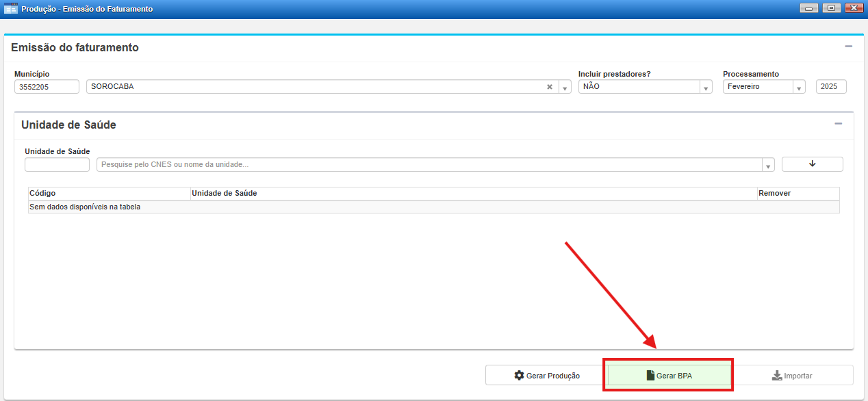Expand the Unidade de Saúde search dropdown arrow
Screen dimensions: 868x401
click(x=768, y=166)
